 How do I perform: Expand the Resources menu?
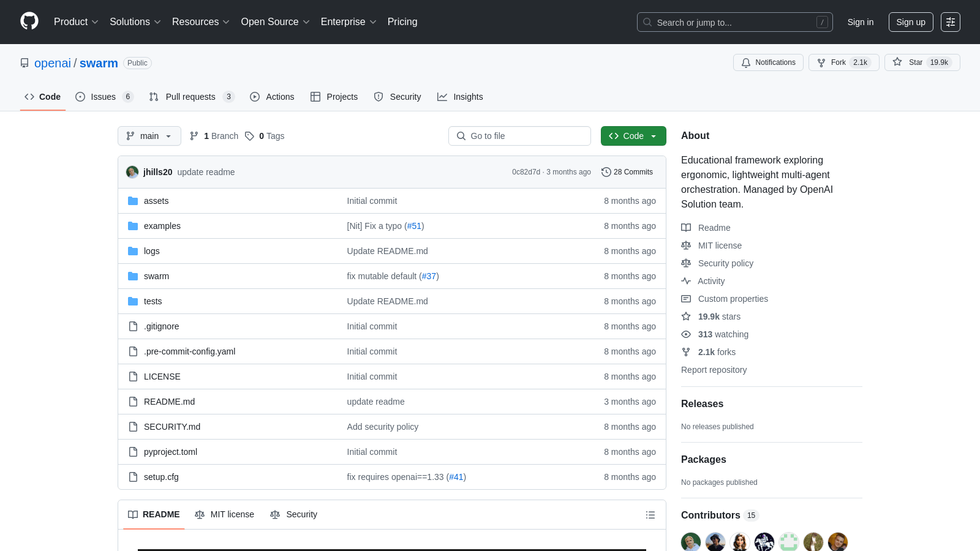pyautogui.click(x=200, y=22)
